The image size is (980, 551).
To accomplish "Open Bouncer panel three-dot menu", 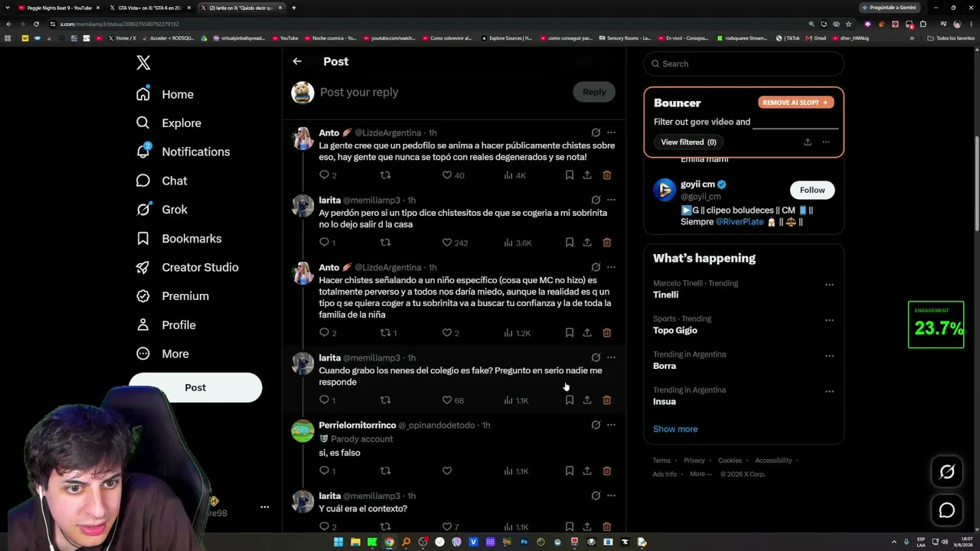I will [825, 142].
